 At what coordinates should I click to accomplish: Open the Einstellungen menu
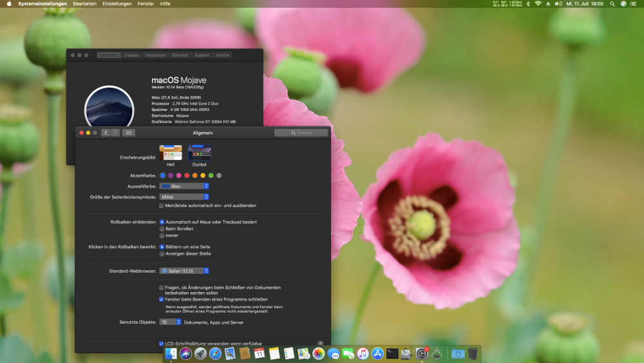point(117,4)
